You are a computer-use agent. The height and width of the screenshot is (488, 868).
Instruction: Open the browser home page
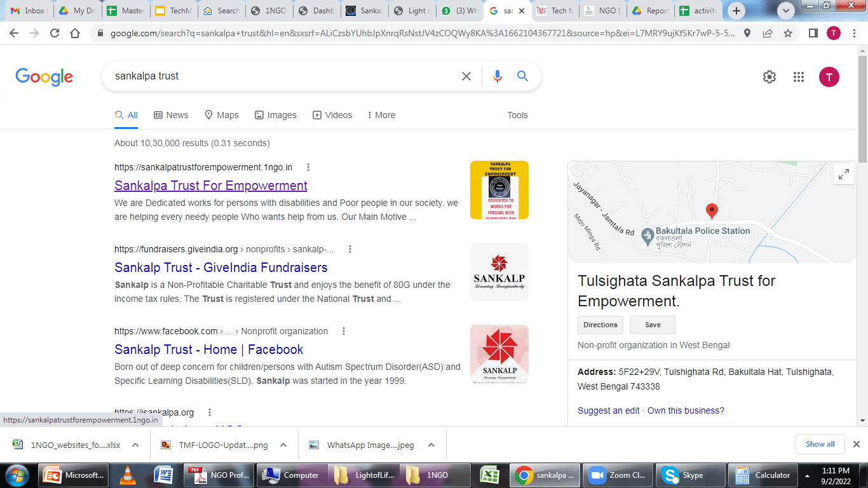tap(75, 33)
